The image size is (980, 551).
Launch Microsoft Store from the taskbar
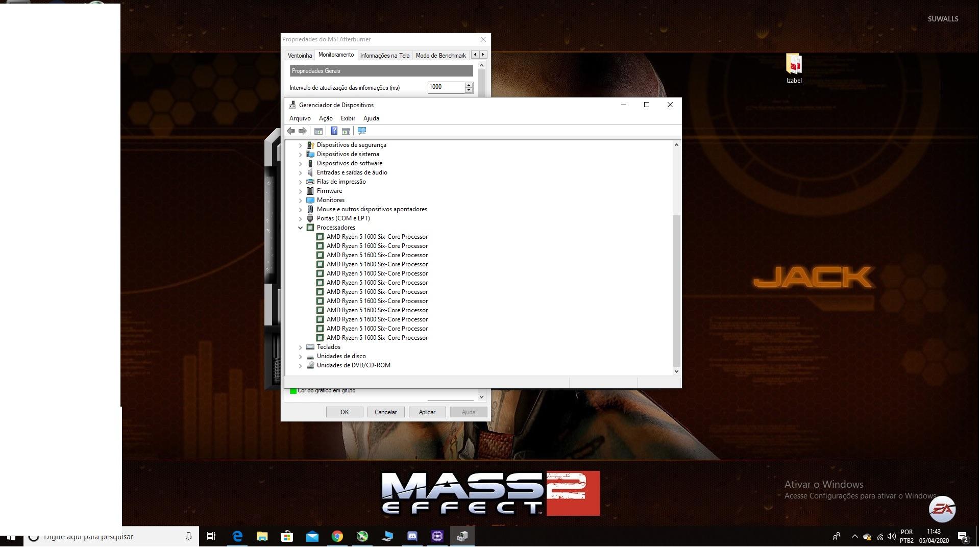(287, 536)
